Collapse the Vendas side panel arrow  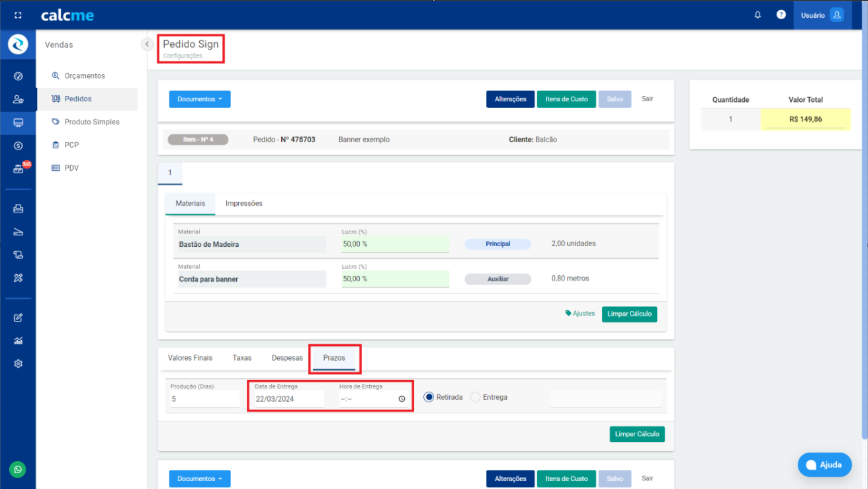point(147,44)
